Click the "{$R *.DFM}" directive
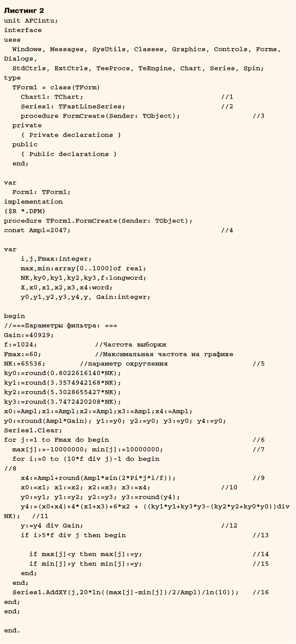Screen dimensions: 296x644 (x=25, y=211)
